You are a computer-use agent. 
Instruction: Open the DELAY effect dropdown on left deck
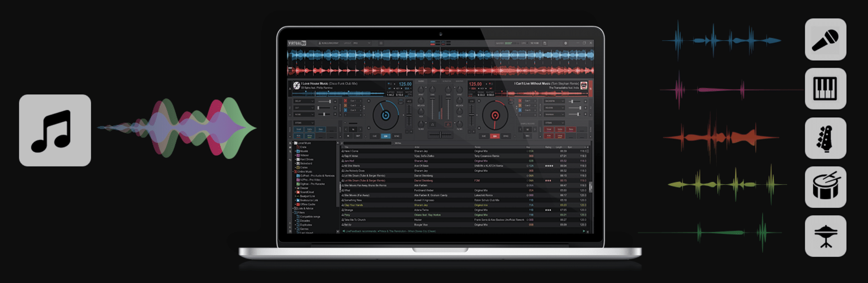click(x=304, y=101)
